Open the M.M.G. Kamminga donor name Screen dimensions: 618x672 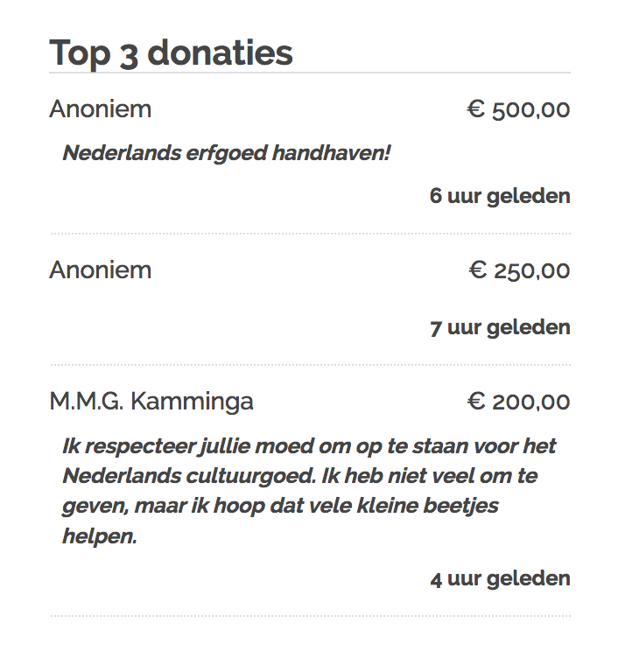pos(151,402)
